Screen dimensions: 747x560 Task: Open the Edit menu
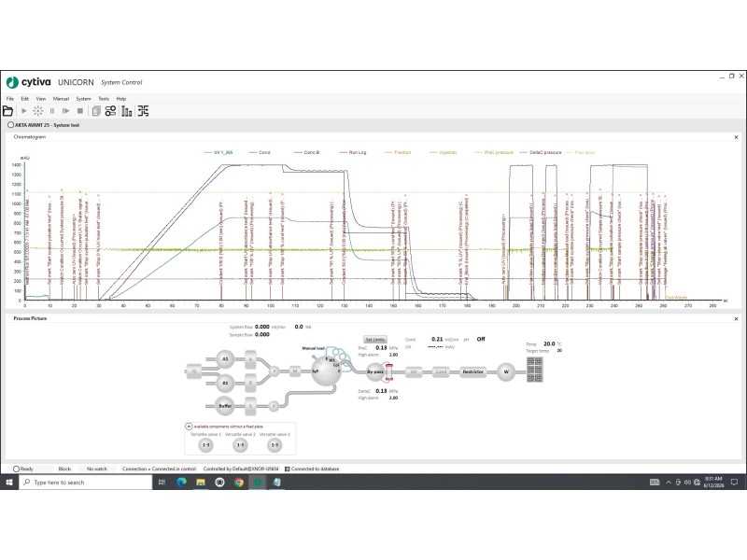point(25,99)
